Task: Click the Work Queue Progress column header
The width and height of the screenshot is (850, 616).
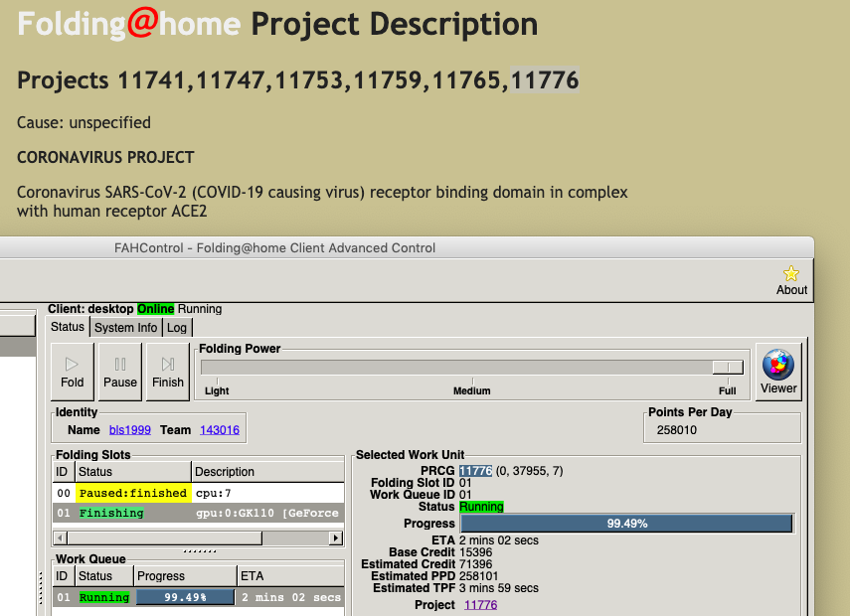Action: 185,576
